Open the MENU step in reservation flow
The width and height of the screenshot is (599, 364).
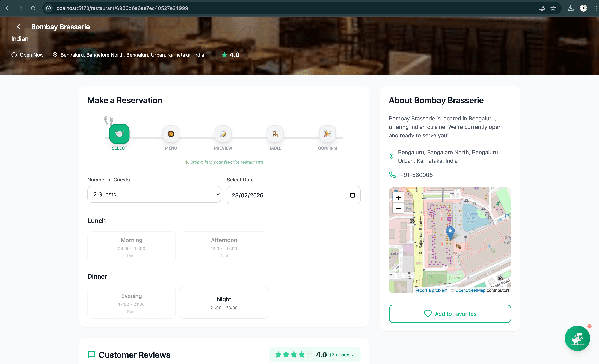point(171,134)
